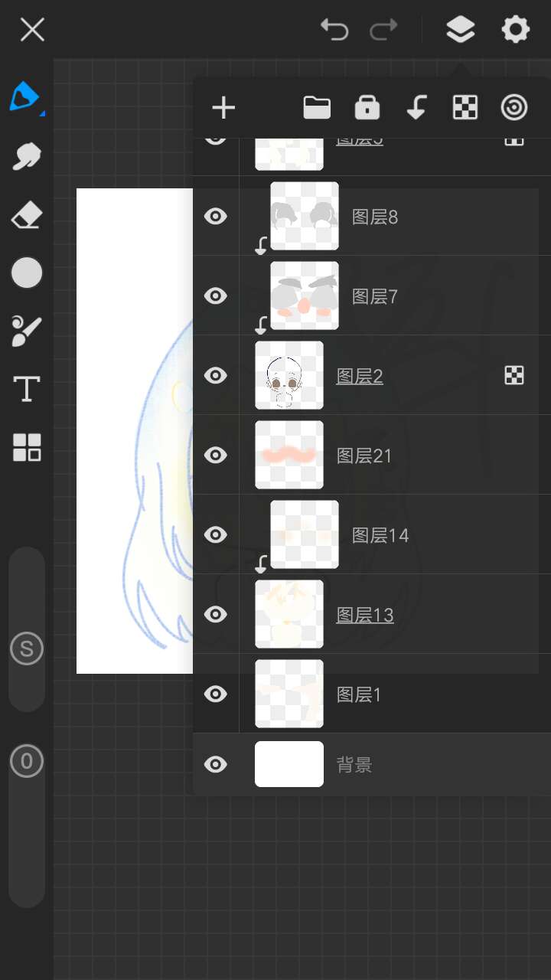Click the clipping mask arrow icon
Viewport: 551px width, 980px height.
click(x=416, y=108)
